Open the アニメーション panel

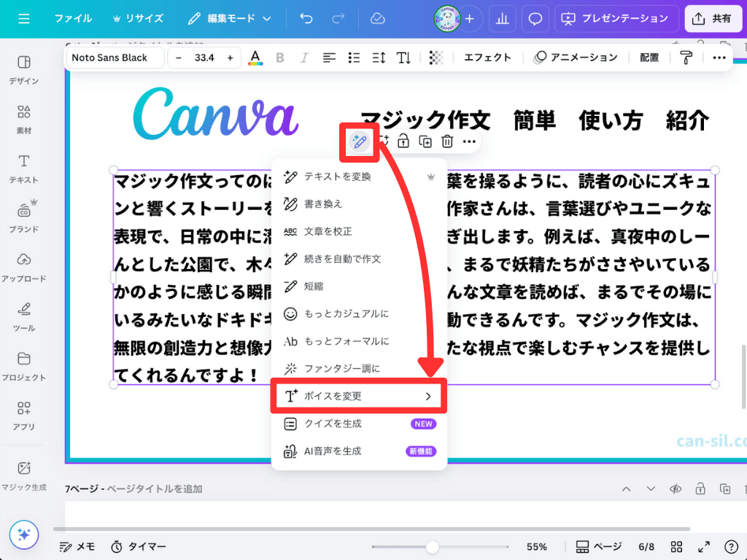(x=576, y=58)
